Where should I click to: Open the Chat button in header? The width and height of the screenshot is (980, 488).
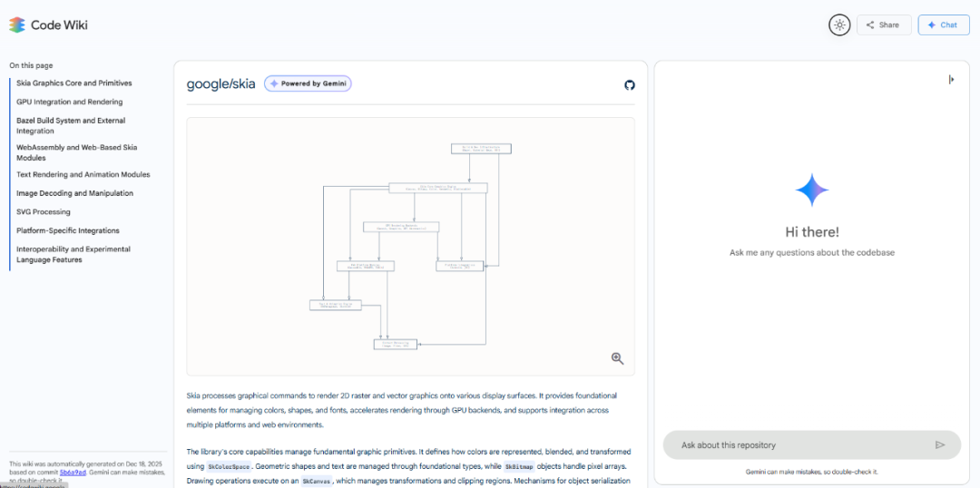tap(944, 25)
